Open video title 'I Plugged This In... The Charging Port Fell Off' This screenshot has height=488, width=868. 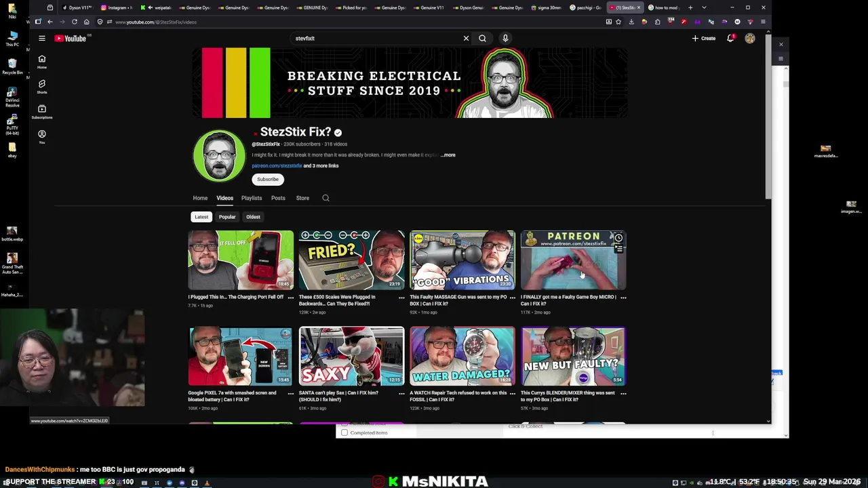pyautogui.click(x=236, y=297)
